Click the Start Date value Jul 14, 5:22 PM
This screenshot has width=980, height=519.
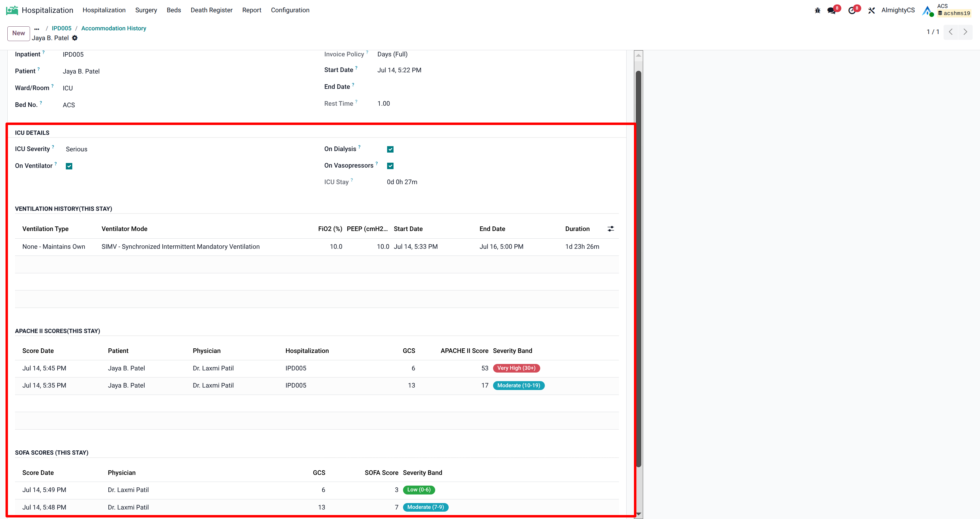pos(399,70)
